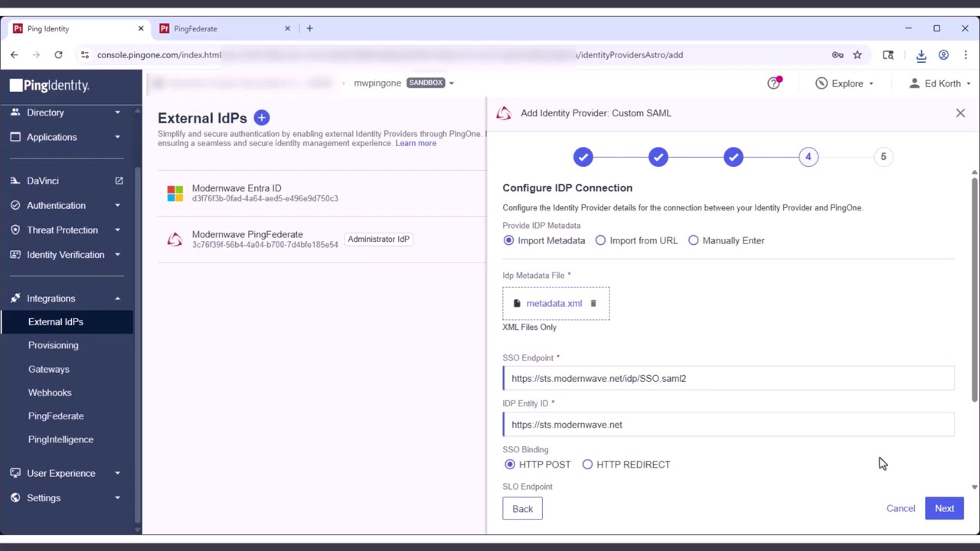
Task: Close the Add Identity Provider panel
Action: 960,113
